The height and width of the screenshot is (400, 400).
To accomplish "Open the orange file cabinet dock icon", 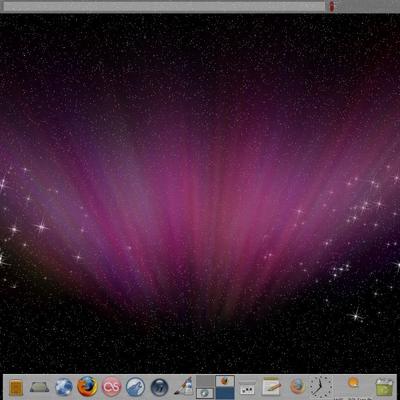I will point(16,388).
